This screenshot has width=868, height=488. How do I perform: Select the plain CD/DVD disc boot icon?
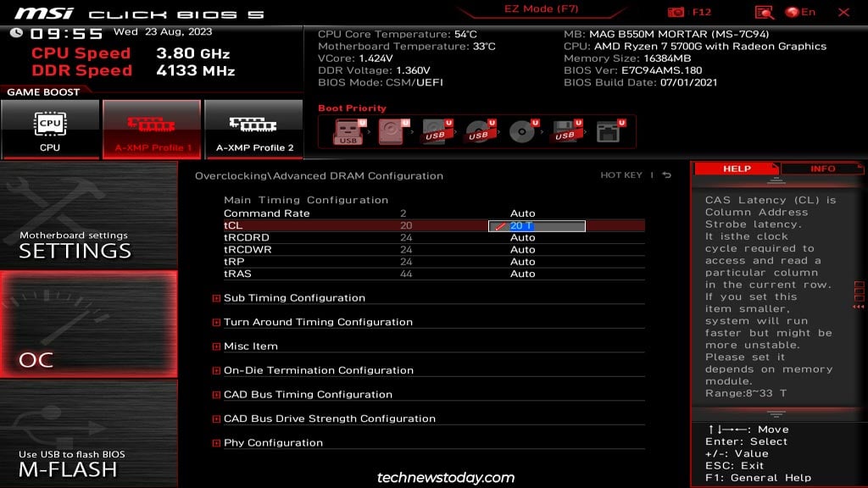coord(522,132)
